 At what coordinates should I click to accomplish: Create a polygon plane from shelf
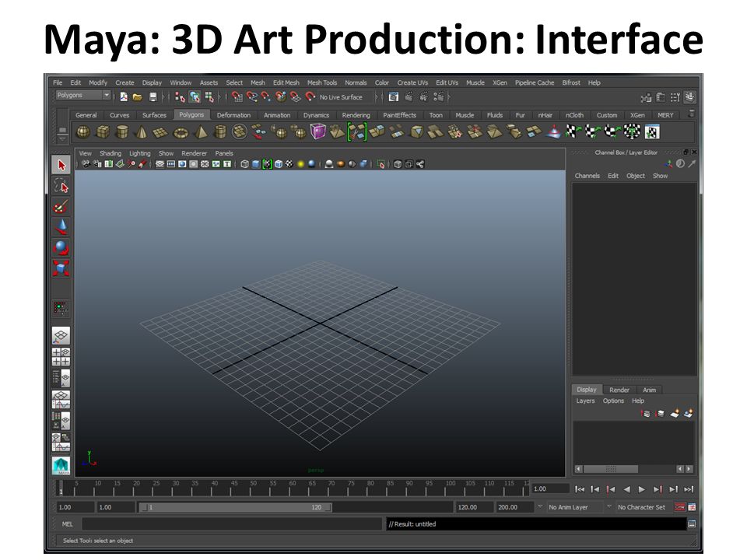pyautogui.click(x=160, y=132)
